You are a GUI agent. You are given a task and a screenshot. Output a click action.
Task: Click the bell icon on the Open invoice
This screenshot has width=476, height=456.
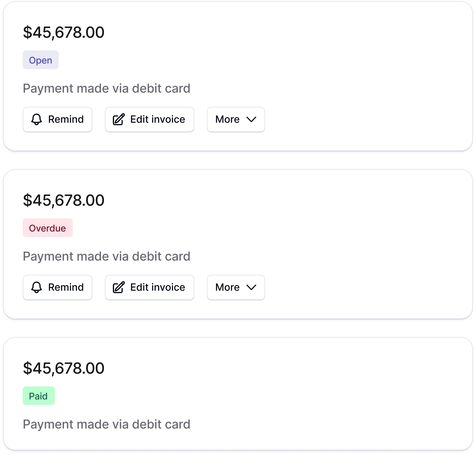(37, 119)
